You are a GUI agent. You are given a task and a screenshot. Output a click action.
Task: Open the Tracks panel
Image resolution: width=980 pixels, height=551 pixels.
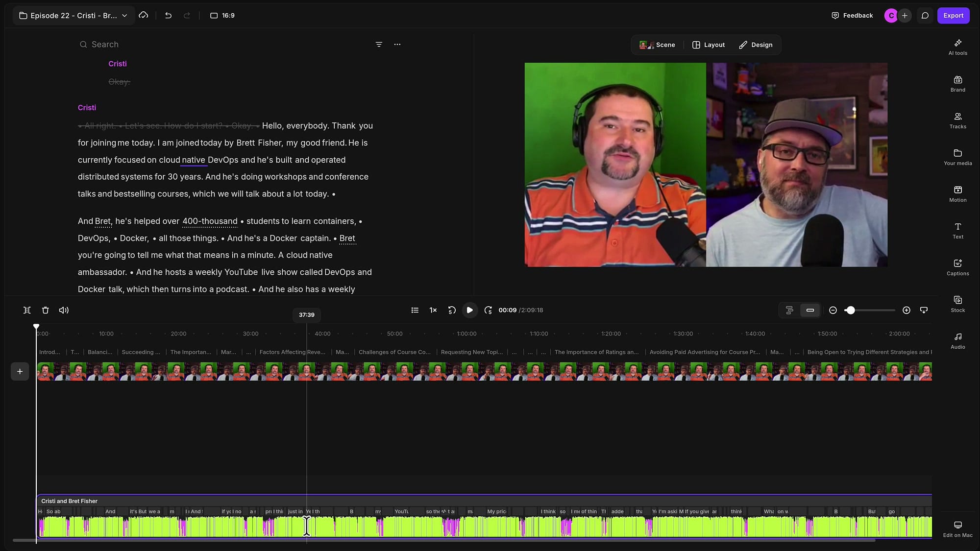957,120
